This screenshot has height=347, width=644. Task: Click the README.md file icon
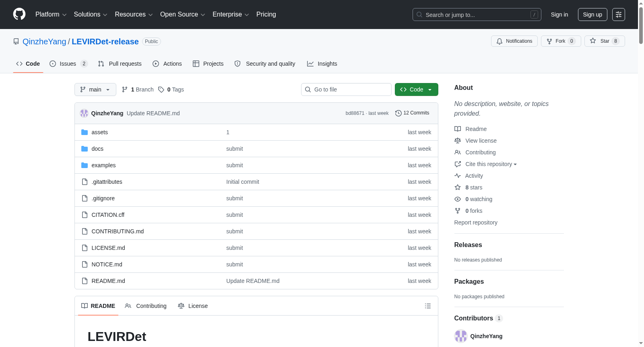coord(85,281)
